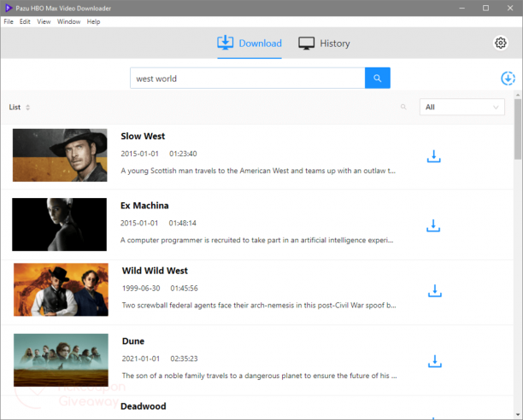Open the File menu
Screen dimensions: 523x420
coord(9,21)
